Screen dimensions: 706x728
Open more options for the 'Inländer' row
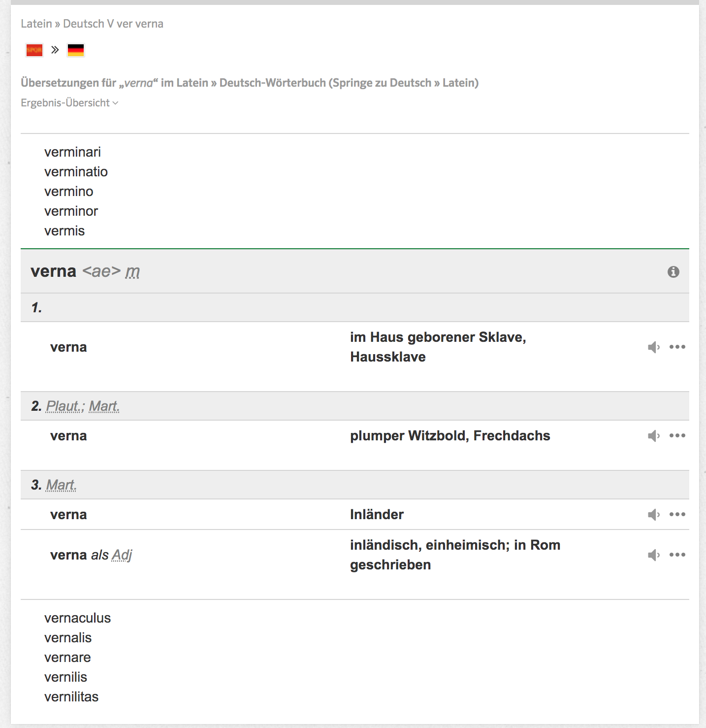(677, 514)
